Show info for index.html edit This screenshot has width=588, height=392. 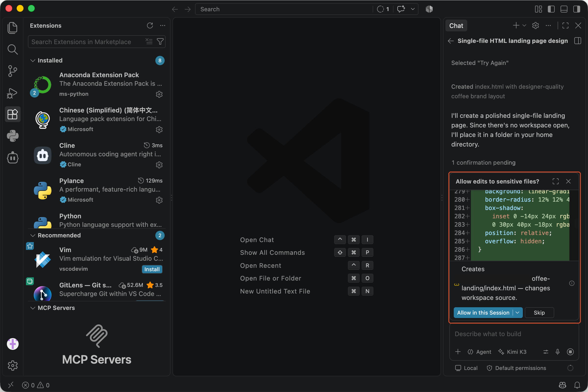tap(572, 283)
